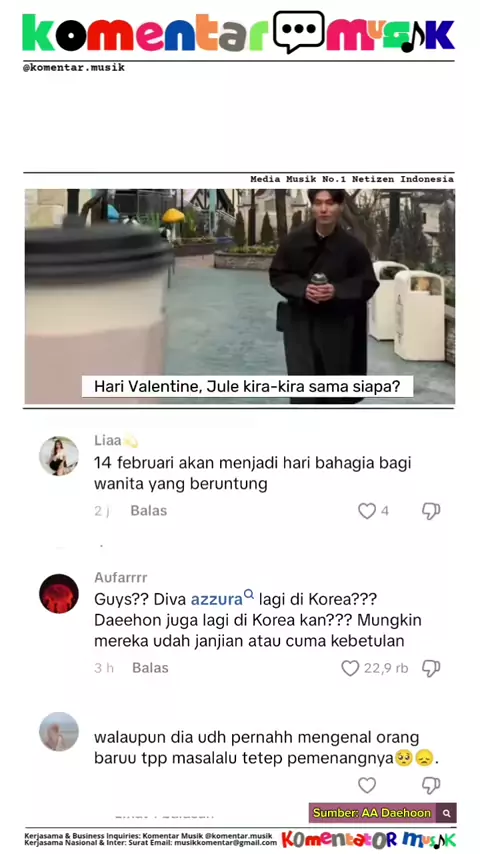Screen dimensions: 480x854
Task: Open Liaa's profile picture
Action: coord(59,456)
